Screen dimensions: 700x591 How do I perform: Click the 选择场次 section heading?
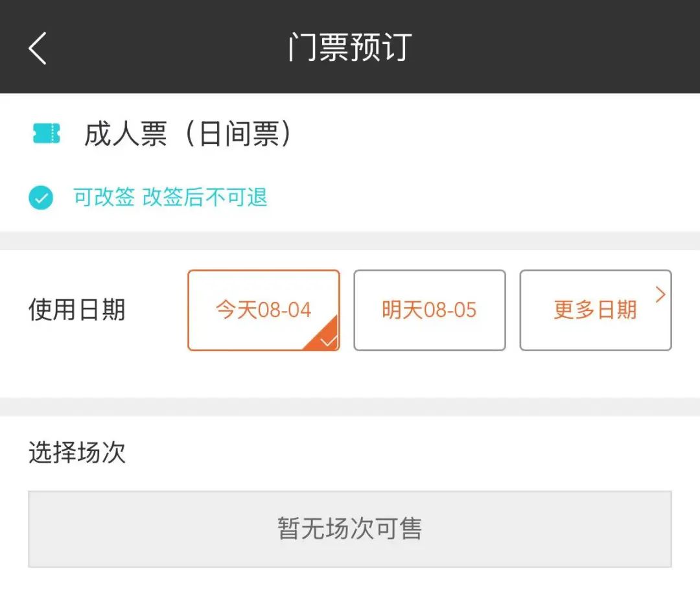point(76,453)
